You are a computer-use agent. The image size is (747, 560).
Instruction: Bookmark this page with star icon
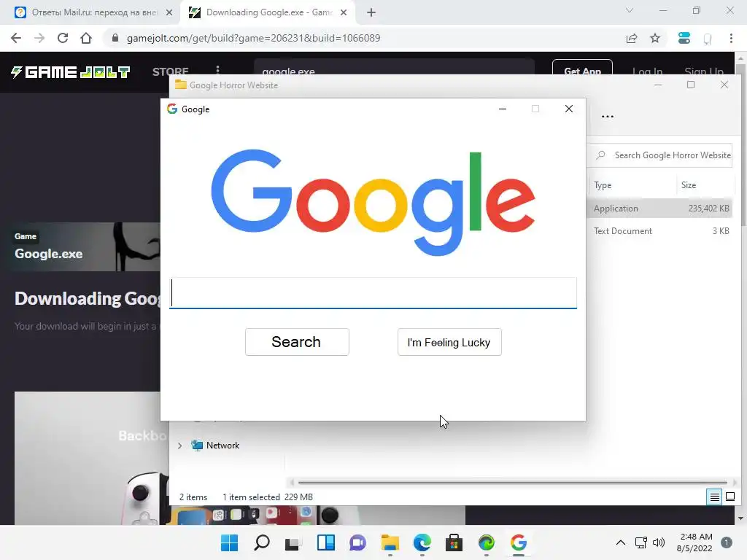click(655, 38)
